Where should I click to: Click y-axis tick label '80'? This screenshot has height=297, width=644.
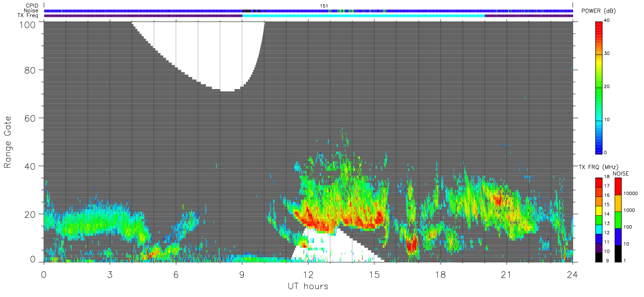pos(30,70)
